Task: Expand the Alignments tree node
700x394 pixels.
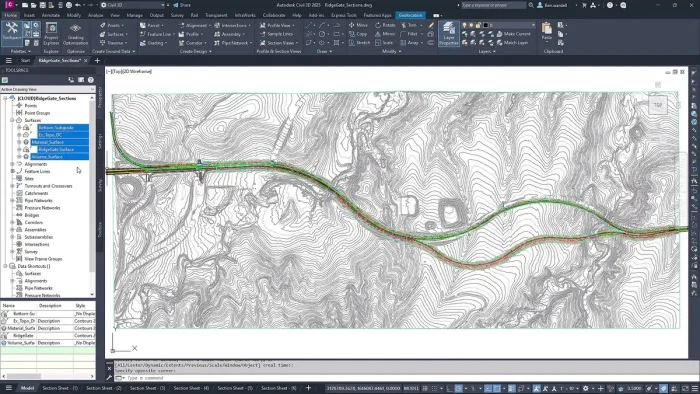Action: (12, 164)
